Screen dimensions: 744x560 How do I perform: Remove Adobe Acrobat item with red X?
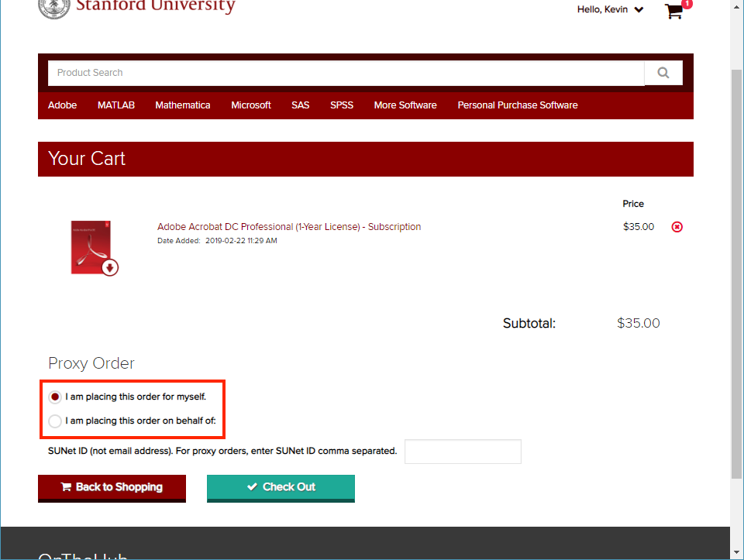(x=677, y=227)
